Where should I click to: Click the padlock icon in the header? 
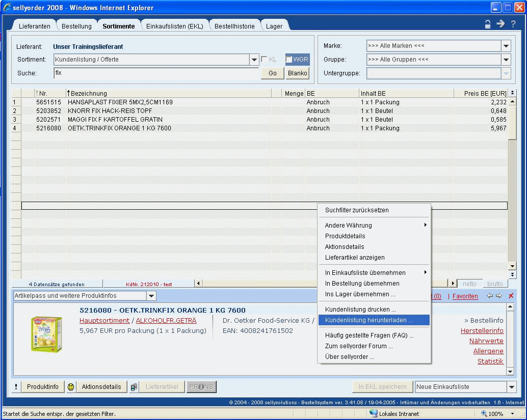pyautogui.click(x=488, y=24)
